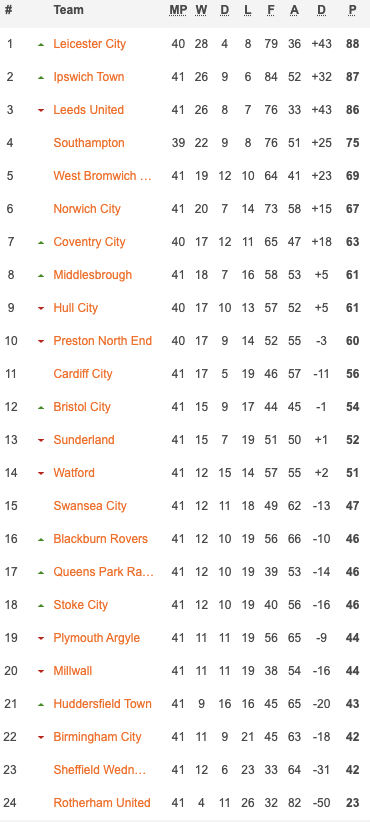The height and width of the screenshot is (822, 370).
Task: Open the Preston North End link
Action: coord(103,341)
